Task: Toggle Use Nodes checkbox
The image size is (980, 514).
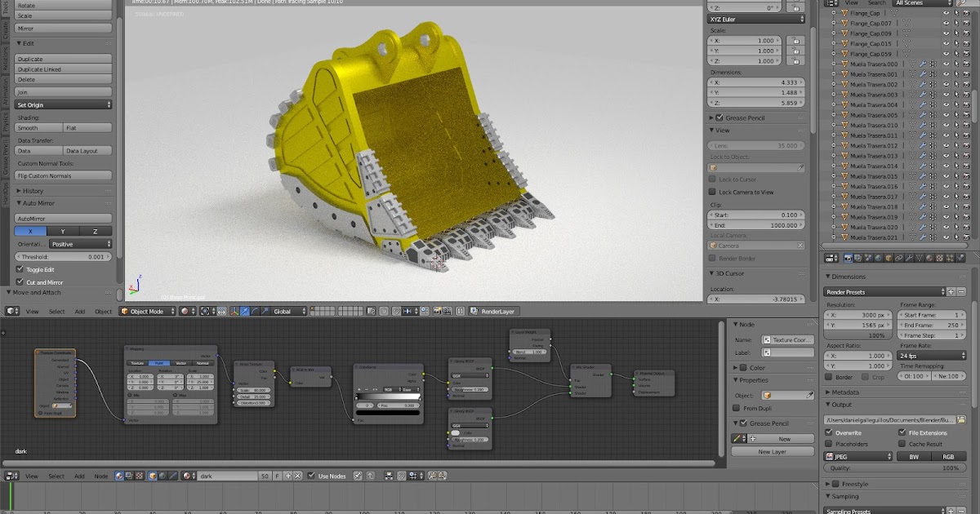Action: (312, 476)
